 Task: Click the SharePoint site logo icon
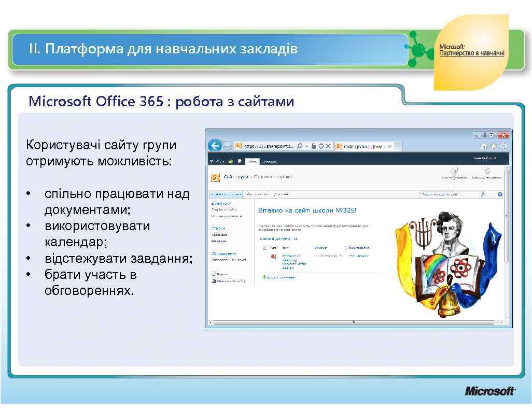tap(216, 177)
